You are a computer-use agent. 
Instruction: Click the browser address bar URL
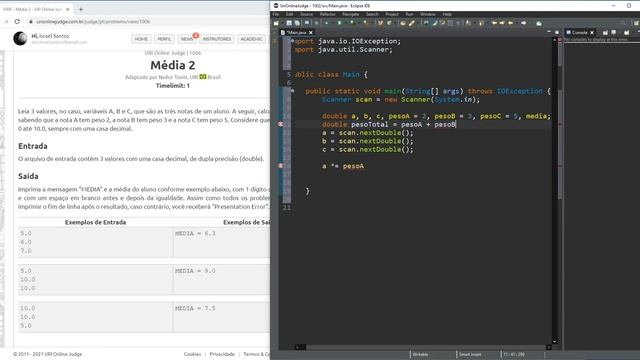pos(93,22)
